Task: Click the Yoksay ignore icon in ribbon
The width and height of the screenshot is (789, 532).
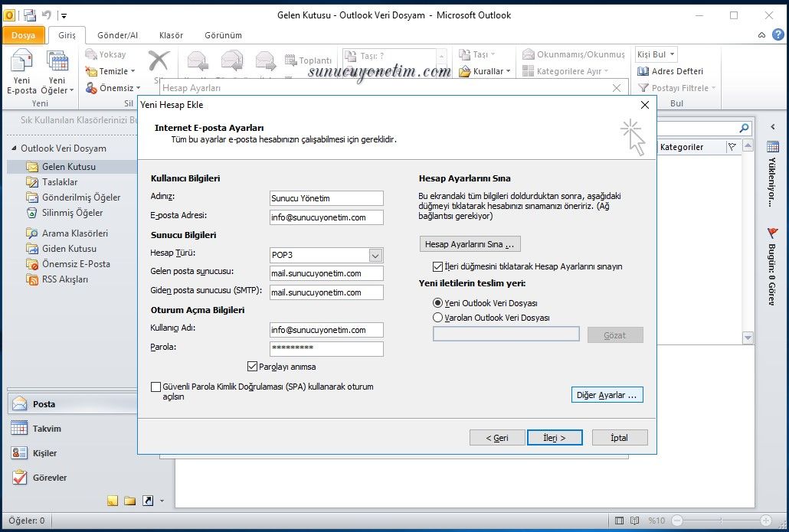Action: [91, 54]
